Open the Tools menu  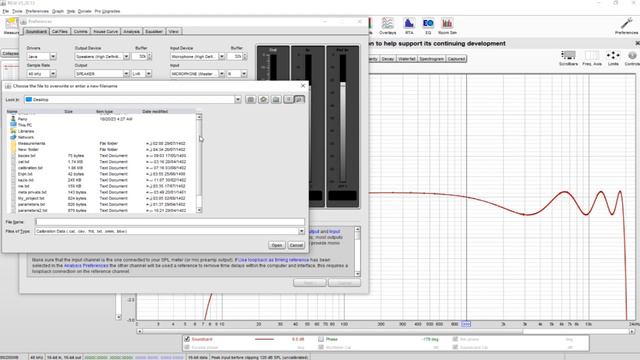(17, 11)
